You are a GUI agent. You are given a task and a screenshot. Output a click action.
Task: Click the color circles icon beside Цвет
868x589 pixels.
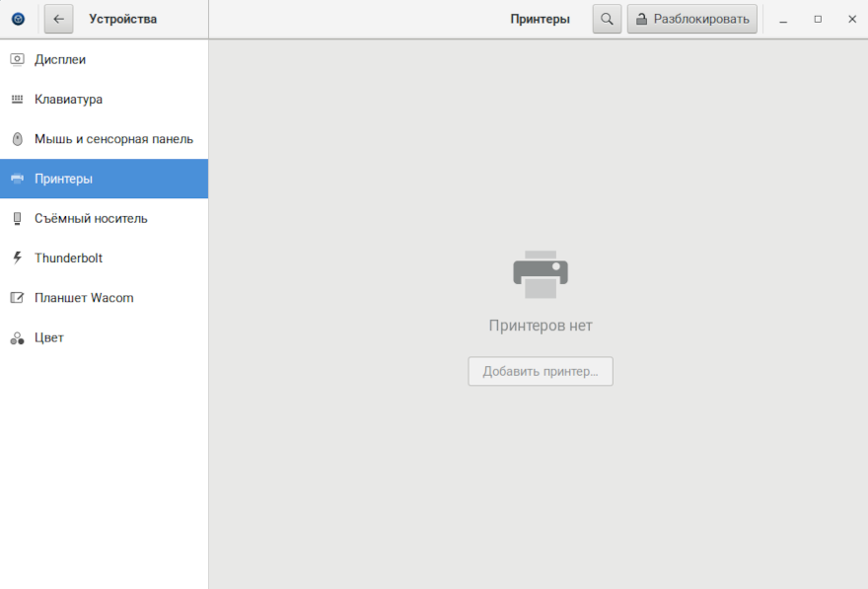tap(17, 337)
